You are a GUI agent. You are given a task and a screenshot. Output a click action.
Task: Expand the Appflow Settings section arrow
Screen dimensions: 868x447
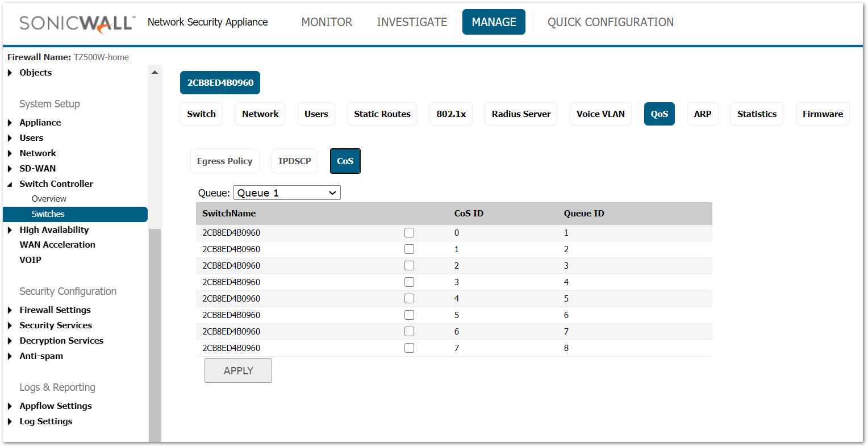click(x=10, y=406)
